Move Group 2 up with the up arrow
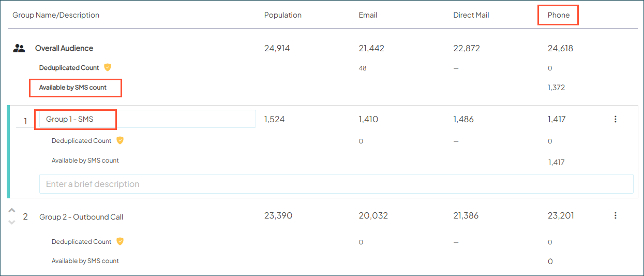The width and height of the screenshot is (644, 276). coord(12,211)
